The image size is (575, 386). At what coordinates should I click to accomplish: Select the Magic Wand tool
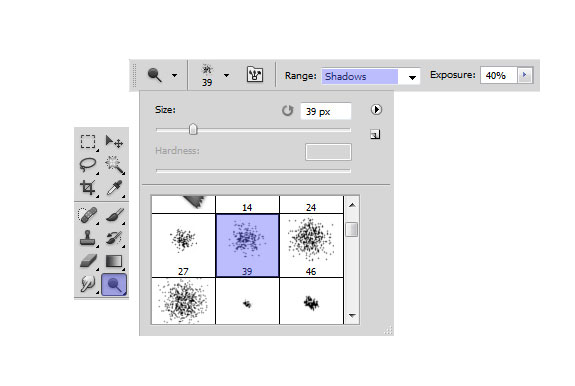pyautogui.click(x=114, y=165)
